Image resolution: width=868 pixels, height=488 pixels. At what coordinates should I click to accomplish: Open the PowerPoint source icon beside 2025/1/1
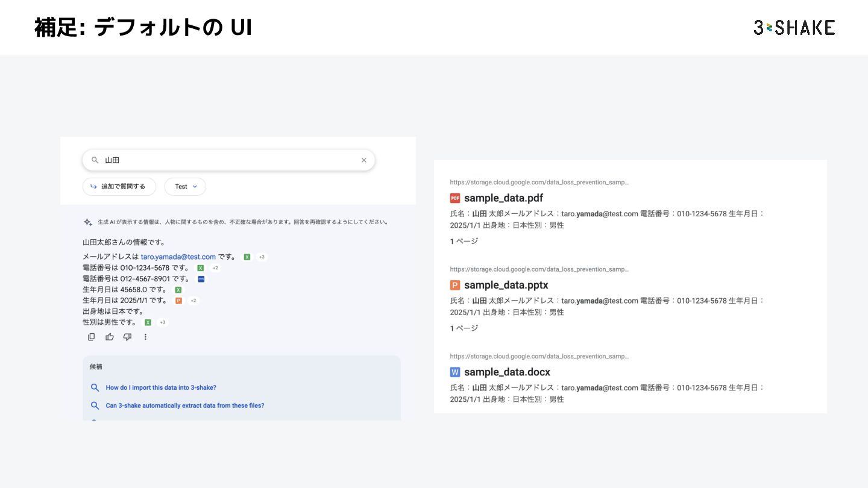[x=178, y=301]
